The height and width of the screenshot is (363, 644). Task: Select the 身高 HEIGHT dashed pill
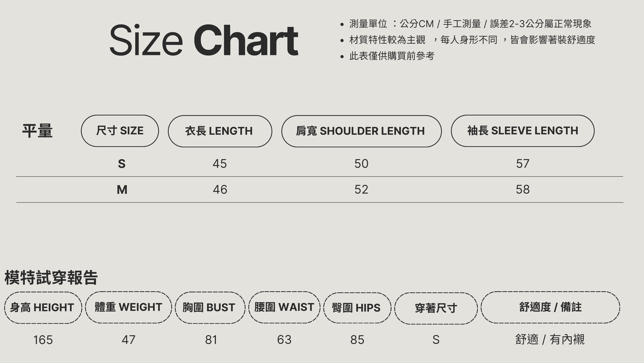click(43, 307)
